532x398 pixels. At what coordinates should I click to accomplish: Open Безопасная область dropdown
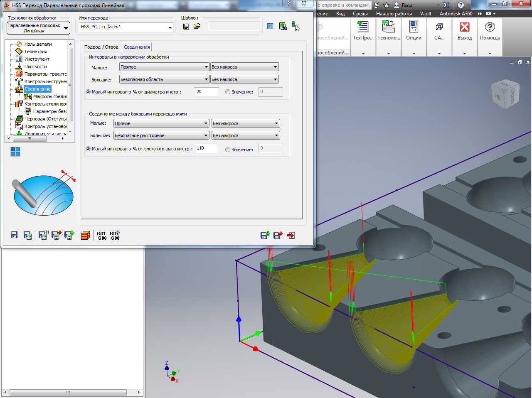pos(164,79)
